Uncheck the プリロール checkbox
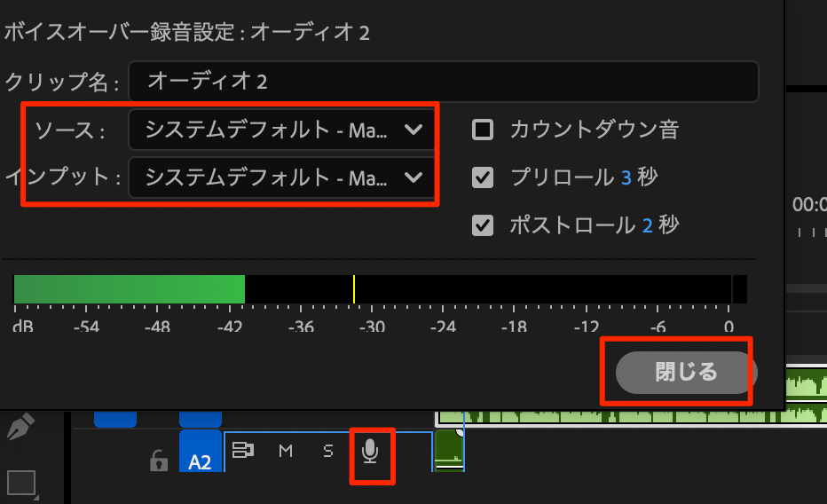827x504 pixels. tap(483, 177)
